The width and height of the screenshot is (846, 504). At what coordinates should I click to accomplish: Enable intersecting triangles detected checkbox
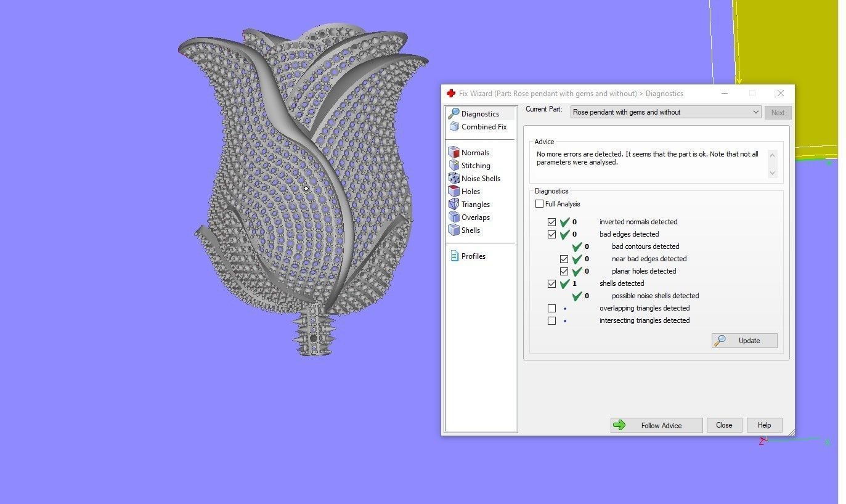click(551, 320)
